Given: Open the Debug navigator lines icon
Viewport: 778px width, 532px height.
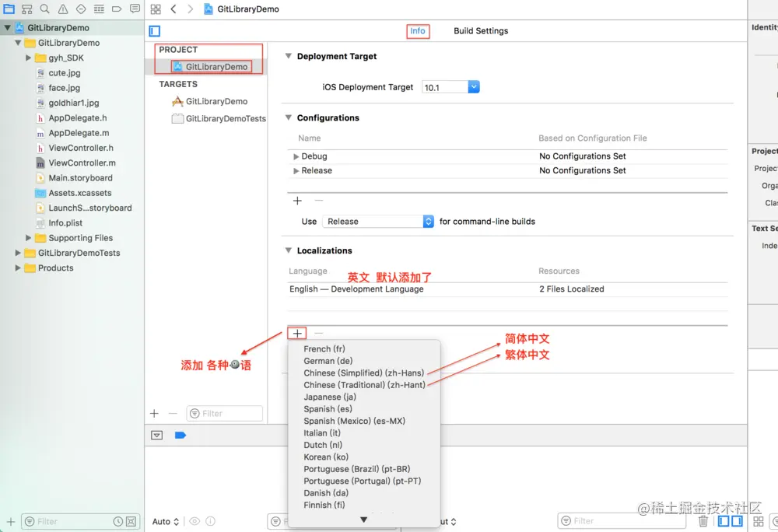Looking at the screenshot, I should (99, 9).
